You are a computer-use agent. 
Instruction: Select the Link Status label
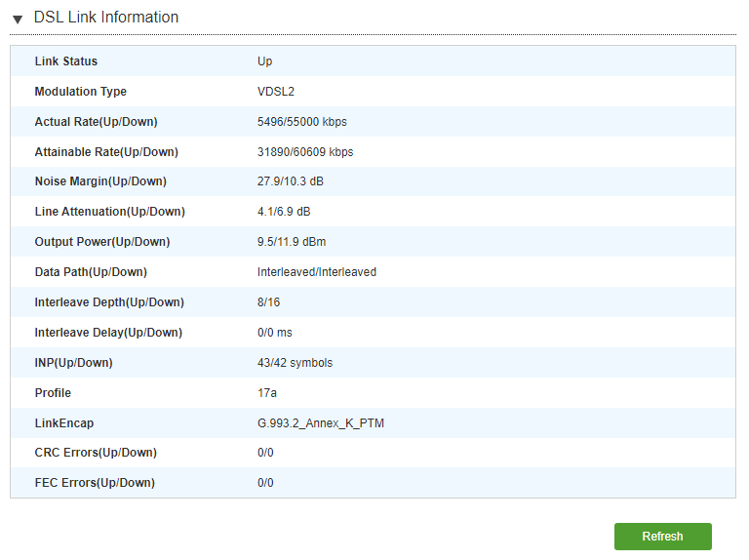coord(66,61)
